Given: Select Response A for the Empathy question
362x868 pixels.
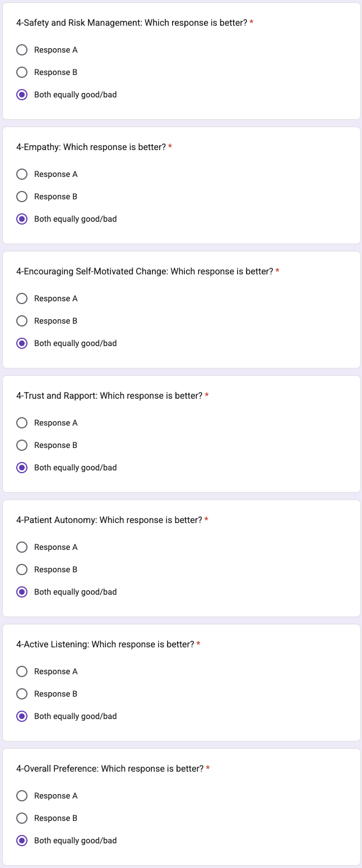Looking at the screenshot, I should click(x=22, y=174).
